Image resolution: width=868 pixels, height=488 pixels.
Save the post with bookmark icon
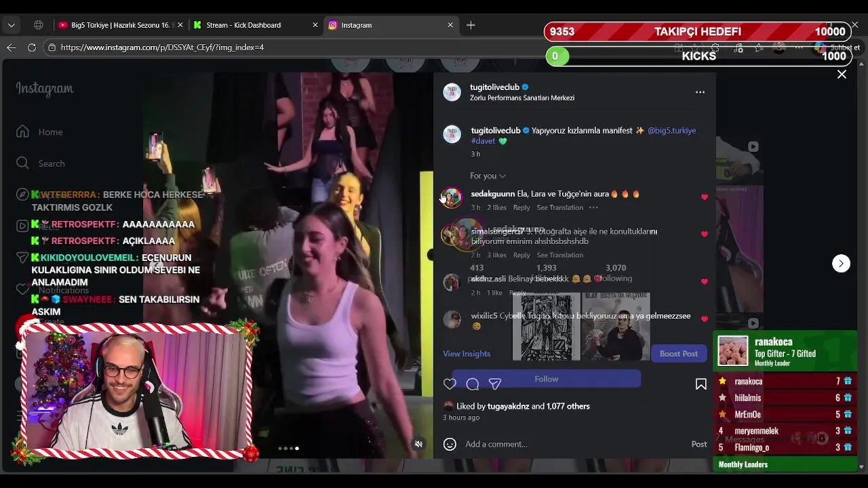(x=701, y=384)
